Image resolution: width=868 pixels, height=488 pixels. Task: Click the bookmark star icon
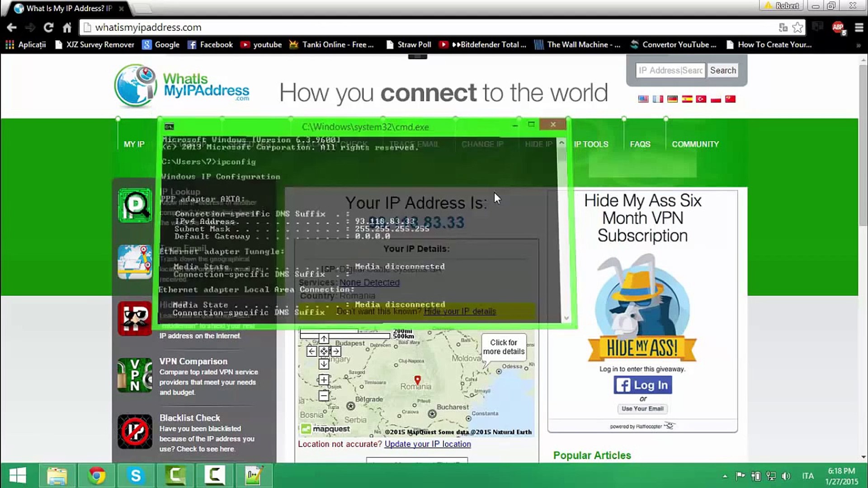[798, 28]
